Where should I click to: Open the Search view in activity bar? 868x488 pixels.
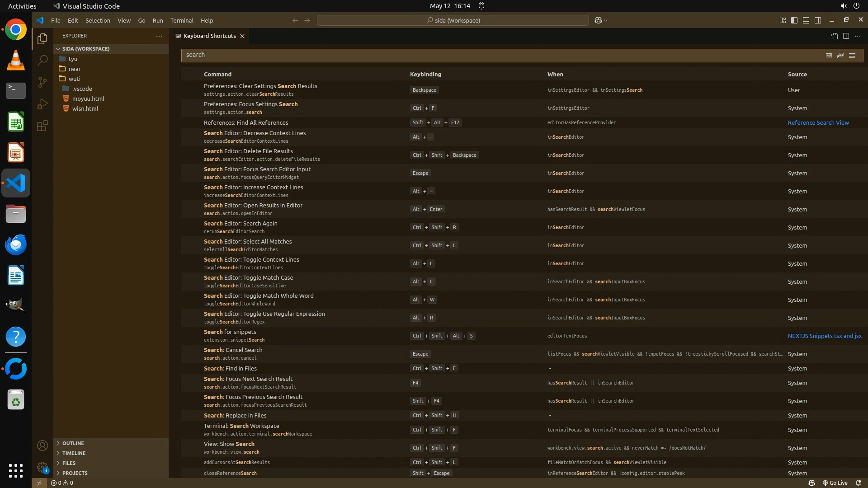pyautogui.click(x=42, y=60)
